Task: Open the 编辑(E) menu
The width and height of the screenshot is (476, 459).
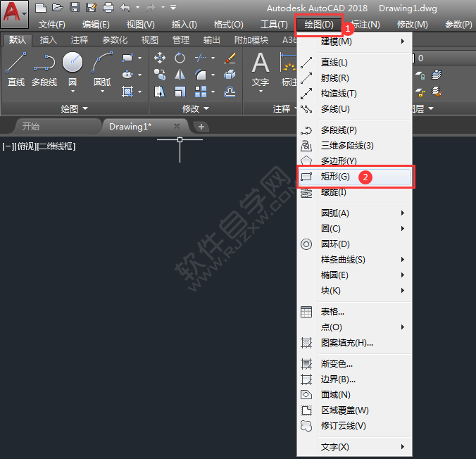Action: (x=96, y=24)
